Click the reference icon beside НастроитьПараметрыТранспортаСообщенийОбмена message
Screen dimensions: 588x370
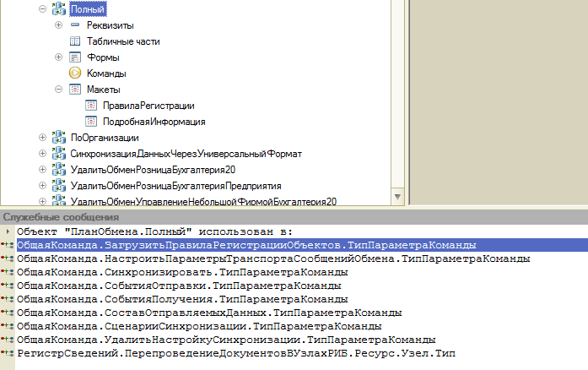pos(7,258)
